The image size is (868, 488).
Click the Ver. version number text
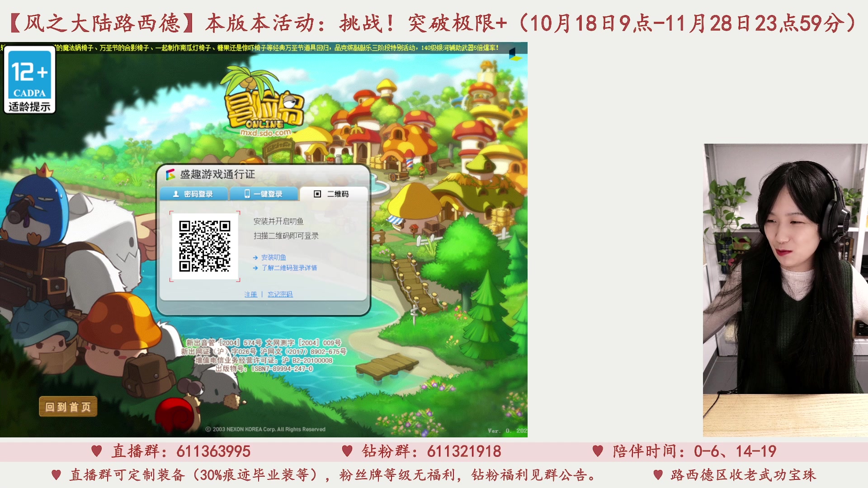[x=507, y=431]
